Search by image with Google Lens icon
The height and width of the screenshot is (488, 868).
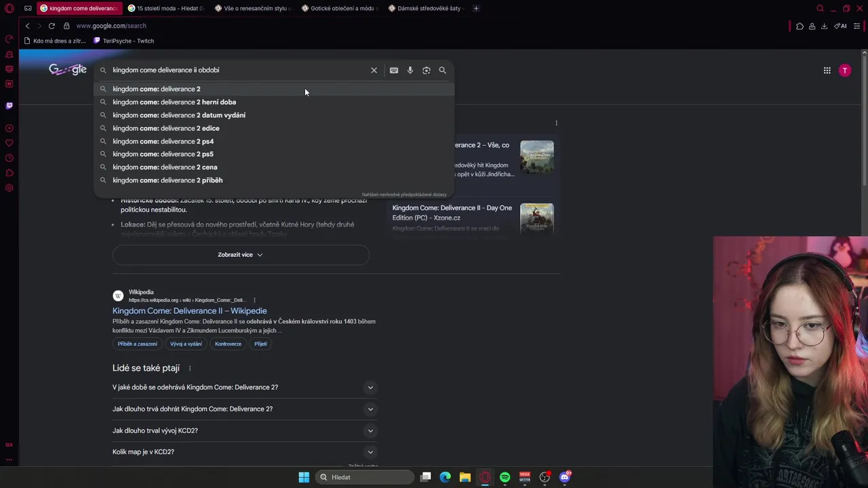tap(427, 70)
